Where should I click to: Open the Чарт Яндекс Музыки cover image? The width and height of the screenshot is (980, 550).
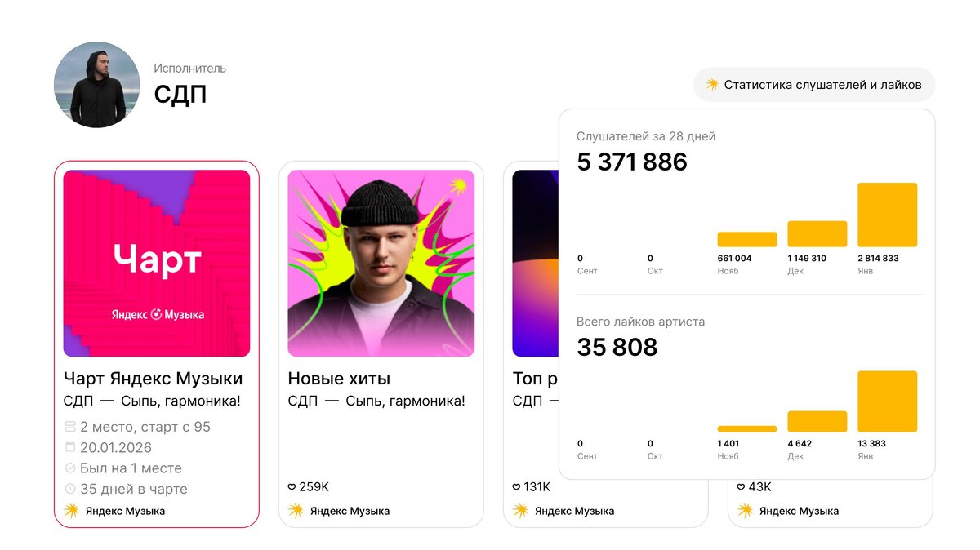[157, 263]
